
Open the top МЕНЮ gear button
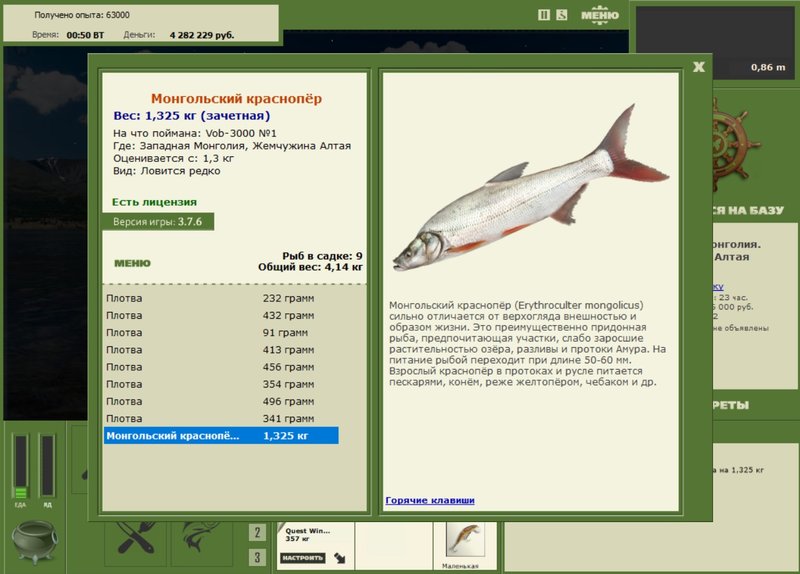(x=600, y=15)
